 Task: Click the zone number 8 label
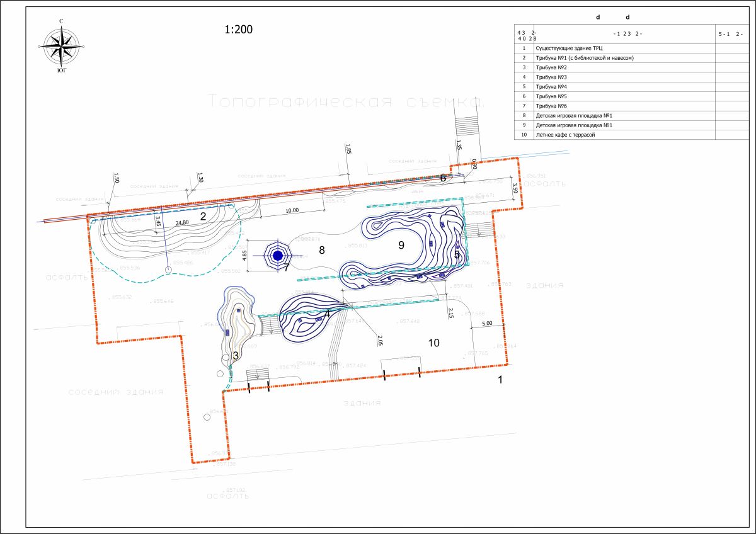click(x=321, y=250)
